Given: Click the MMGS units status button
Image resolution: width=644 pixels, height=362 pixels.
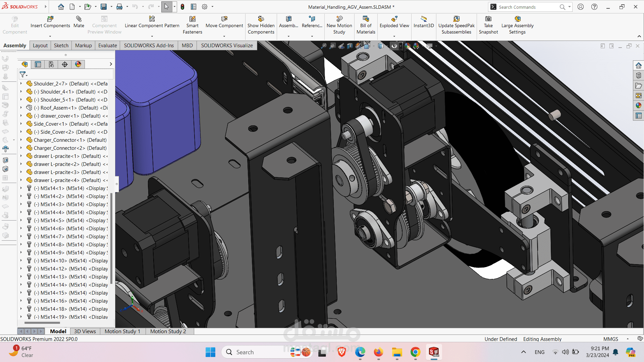Looking at the screenshot, I should (x=610, y=339).
